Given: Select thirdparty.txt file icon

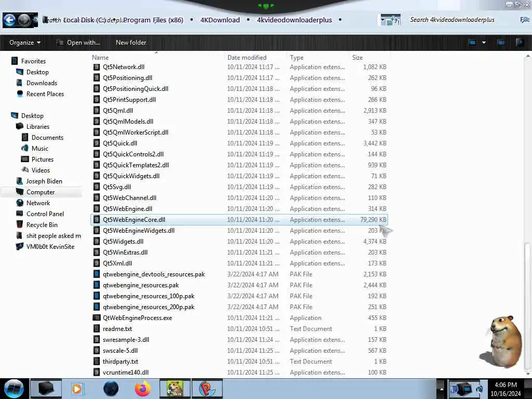Looking at the screenshot, I should pos(97,362).
